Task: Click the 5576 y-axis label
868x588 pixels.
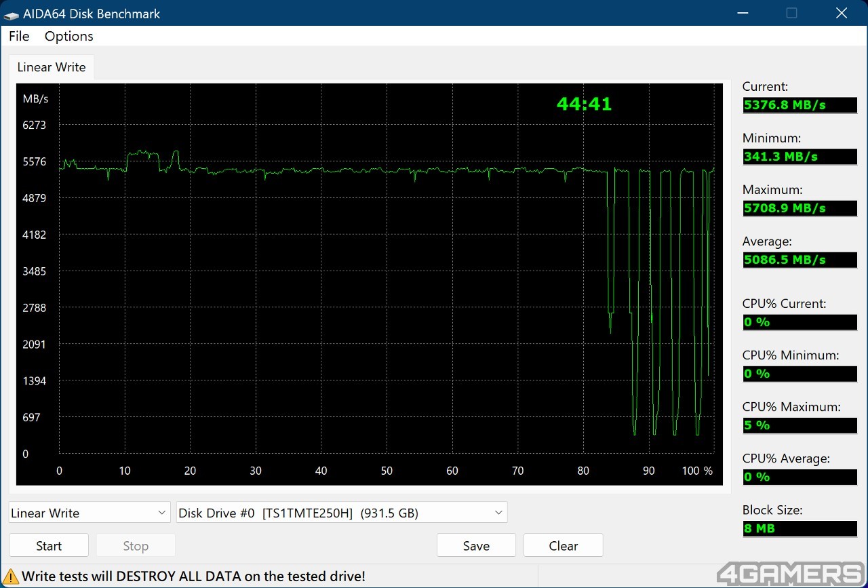Action: [35, 161]
